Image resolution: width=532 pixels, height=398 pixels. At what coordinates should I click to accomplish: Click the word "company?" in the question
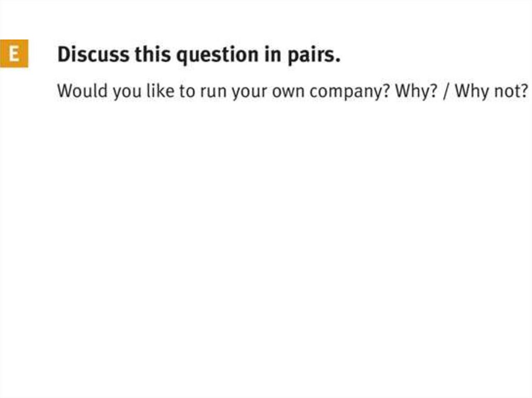coord(350,92)
